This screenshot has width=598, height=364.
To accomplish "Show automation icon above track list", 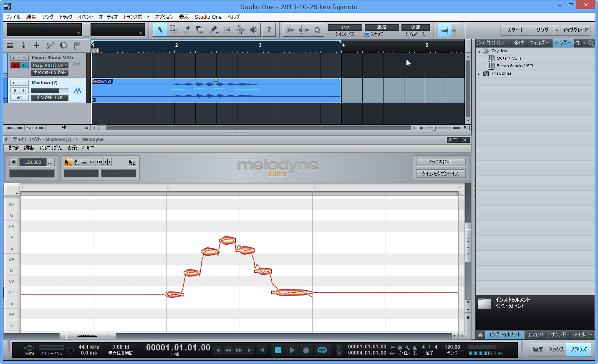I will click(x=50, y=45).
